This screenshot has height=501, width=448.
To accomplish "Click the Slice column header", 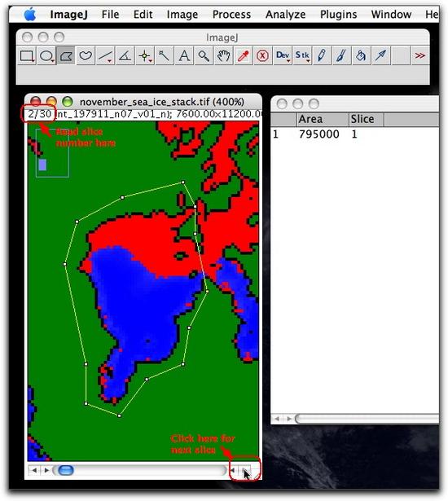I will [x=367, y=119].
